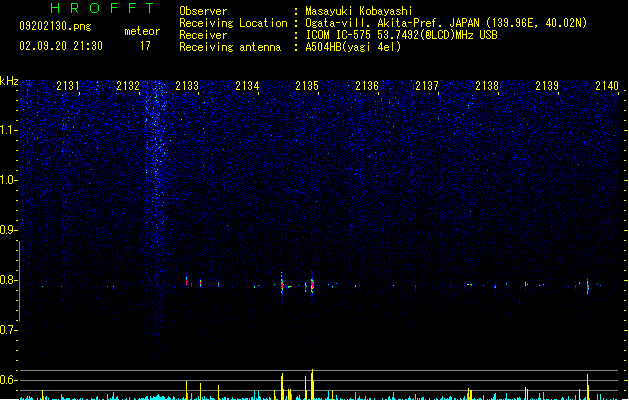Click the HROFFT title text
Viewport: 629px width, 400px height.
[103, 8]
